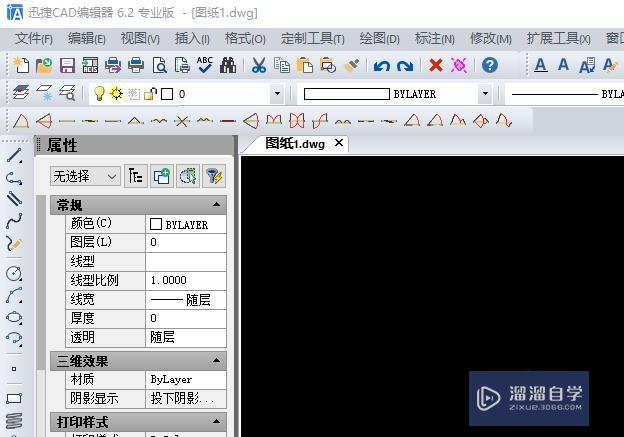The height and width of the screenshot is (437, 624).
Task: Click the Text style A icon
Action: coord(540,65)
